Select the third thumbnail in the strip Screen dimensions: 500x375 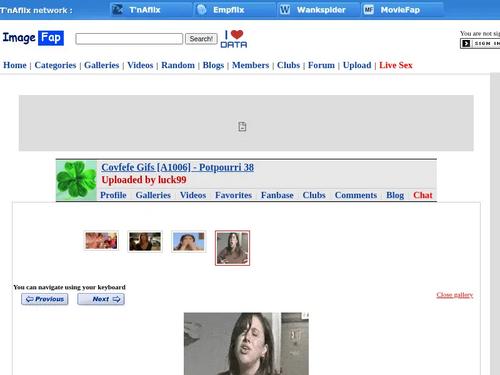189,241
